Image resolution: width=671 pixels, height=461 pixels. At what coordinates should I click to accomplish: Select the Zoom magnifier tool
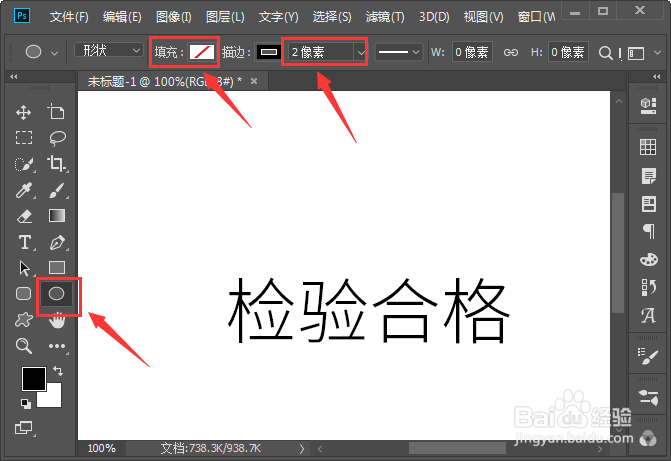[24, 346]
